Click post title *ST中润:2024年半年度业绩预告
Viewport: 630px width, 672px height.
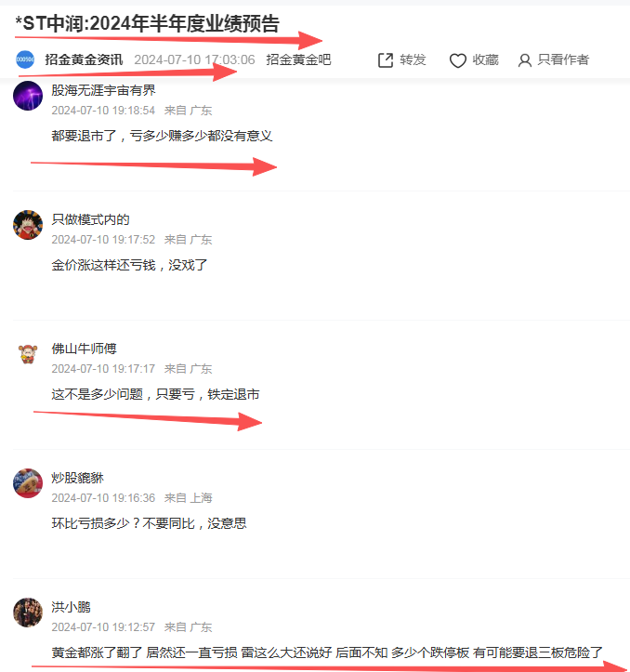pos(147,23)
